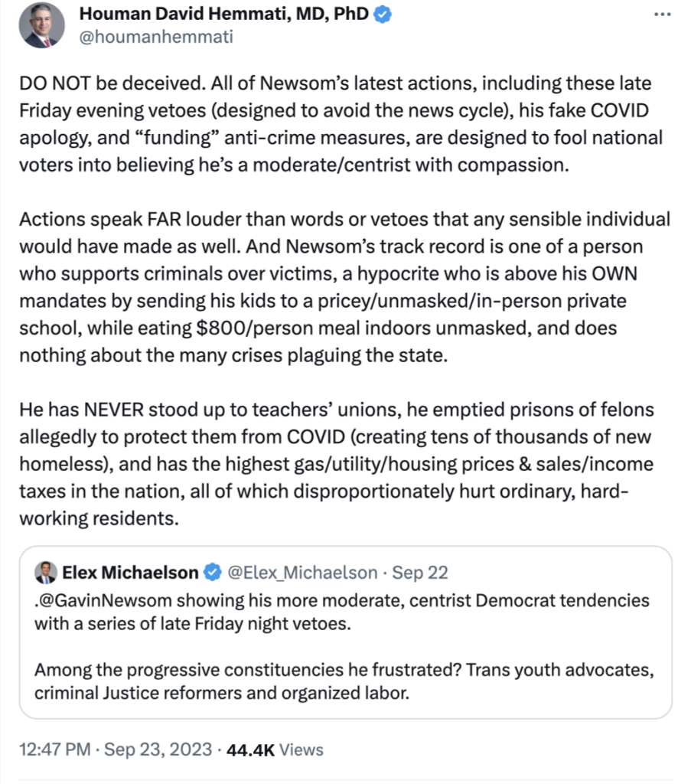The image size is (691, 784).
Task: Click the paragraph beginning Actions speak FAR louder
Action: [x=345, y=287]
